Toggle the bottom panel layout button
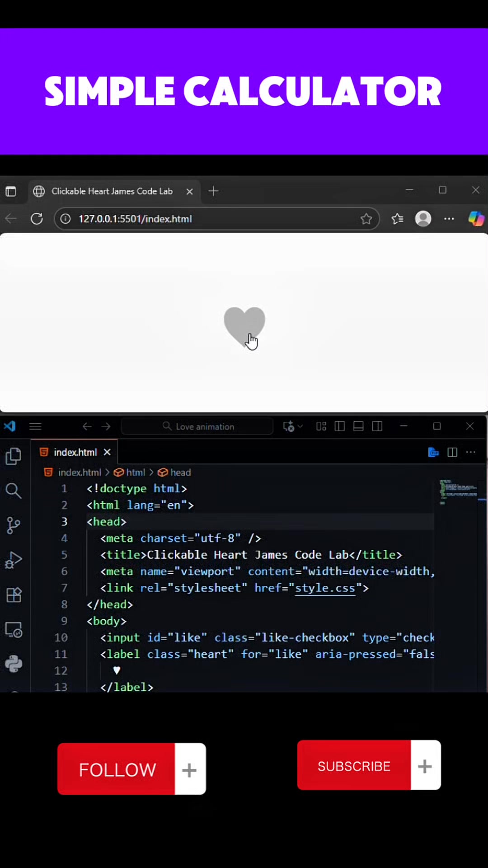The height and width of the screenshot is (868, 488). click(358, 426)
